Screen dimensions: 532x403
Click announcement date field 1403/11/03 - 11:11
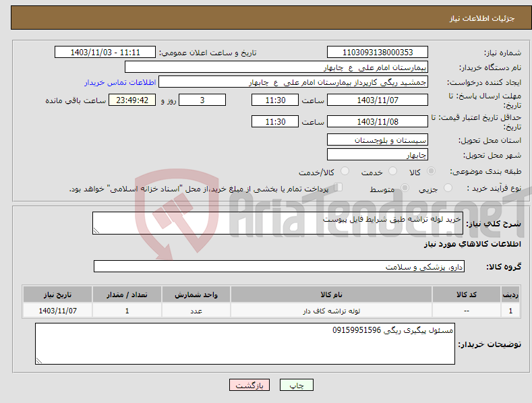[x=105, y=53]
